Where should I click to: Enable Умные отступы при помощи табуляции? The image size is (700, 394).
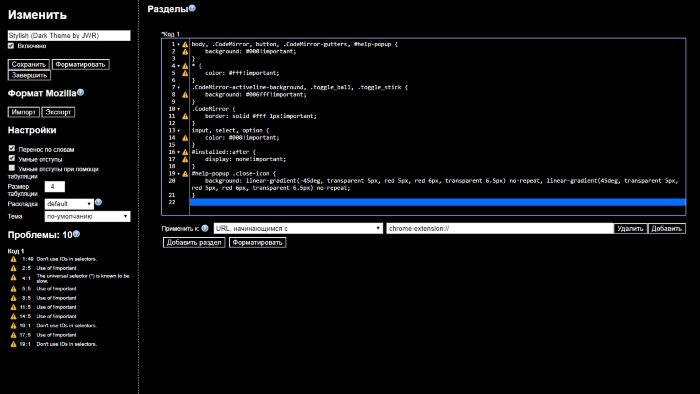[x=12, y=168]
